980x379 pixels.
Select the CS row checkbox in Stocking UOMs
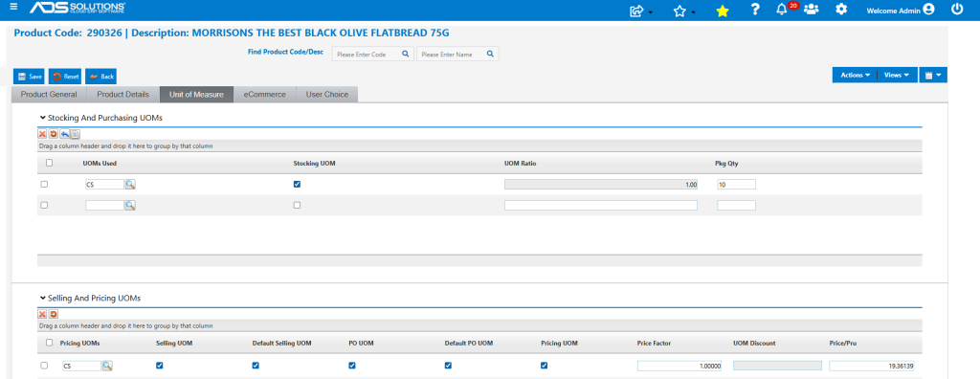coord(44,185)
